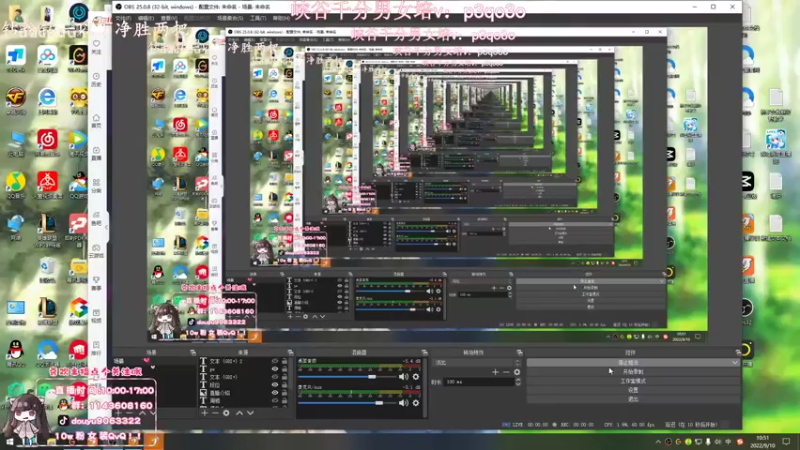The image size is (800, 450).
Task: Open OBS 设置 settings button
Action: coord(633,390)
